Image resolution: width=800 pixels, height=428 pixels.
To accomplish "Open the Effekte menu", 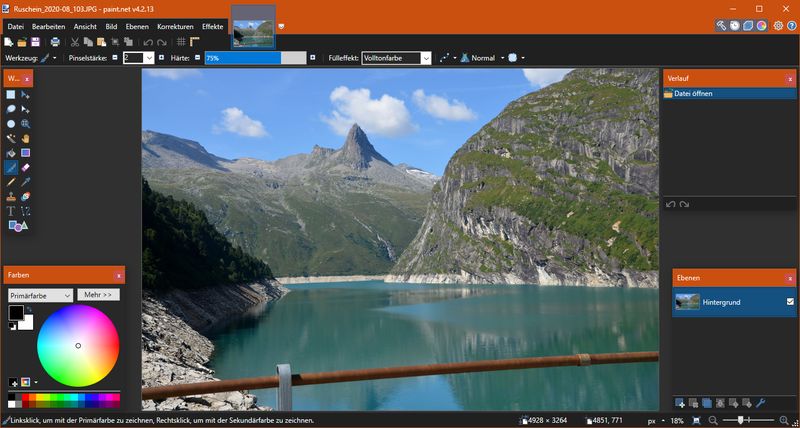I will coord(213,25).
